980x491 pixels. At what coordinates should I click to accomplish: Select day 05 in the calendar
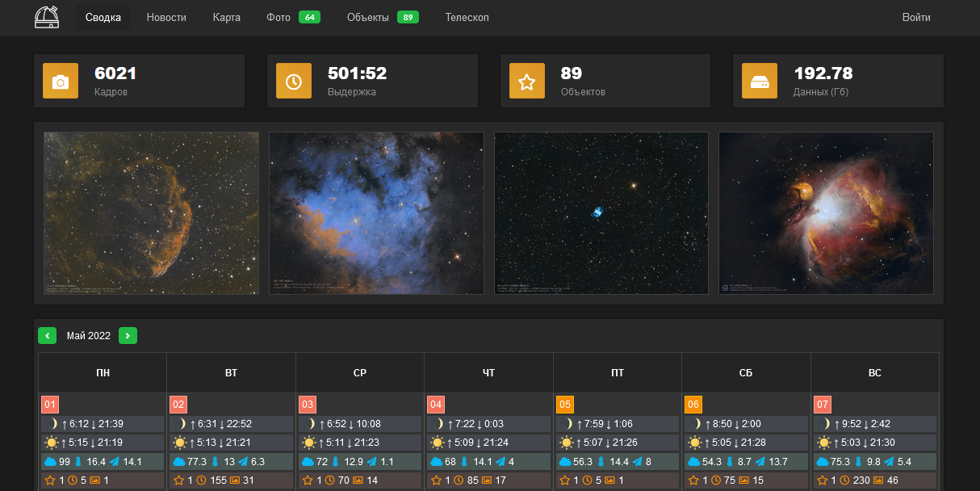(x=565, y=404)
